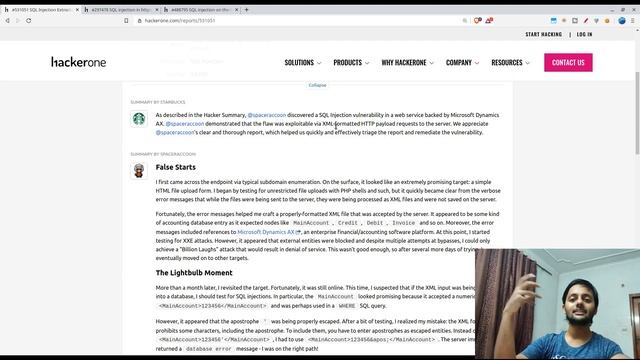Image resolution: width=640 pixels, height=360 pixels.
Task: Click the 'MainAccount' code text after 'nodes like'
Action: tap(311, 223)
